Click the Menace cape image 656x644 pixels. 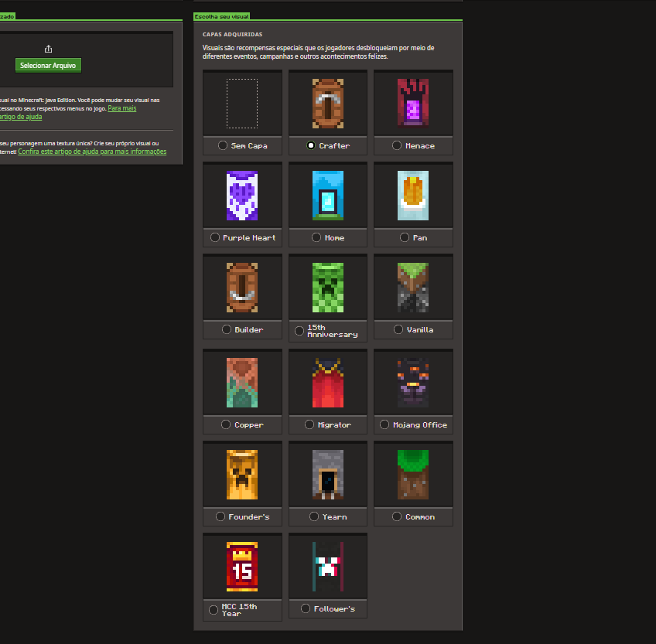point(413,104)
